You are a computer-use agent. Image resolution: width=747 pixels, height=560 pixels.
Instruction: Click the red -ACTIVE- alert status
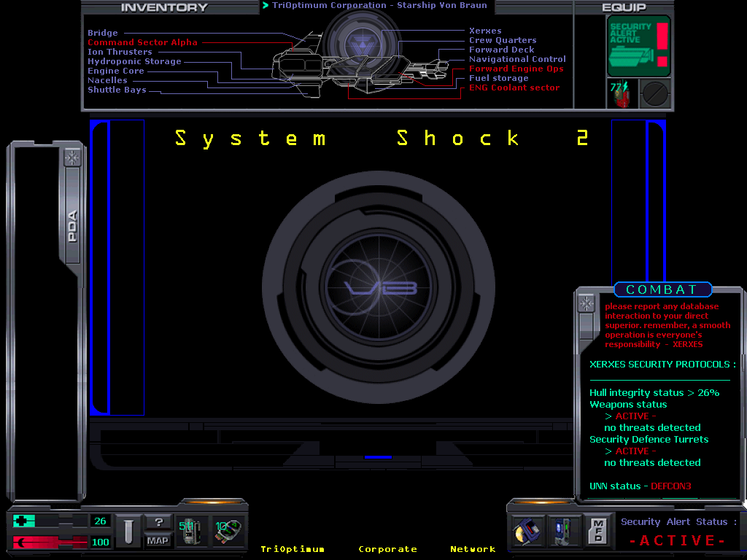coord(678,540)
